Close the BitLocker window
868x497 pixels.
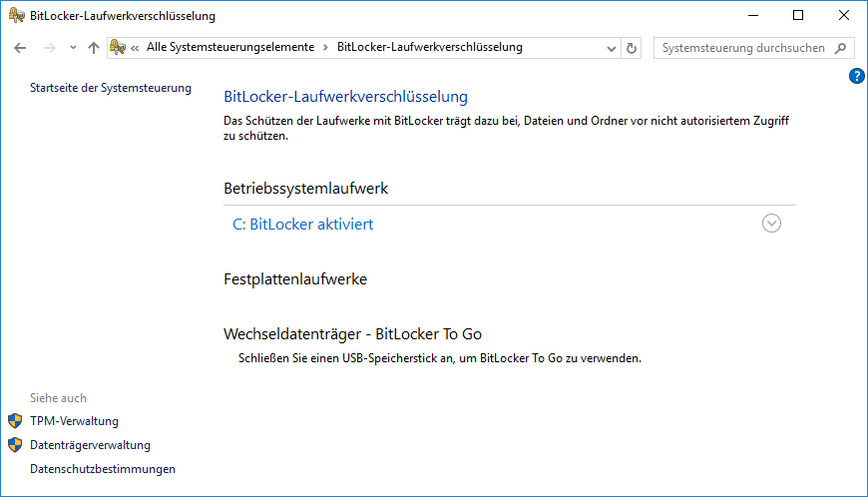pyautogui.click(x=844, y=16)
